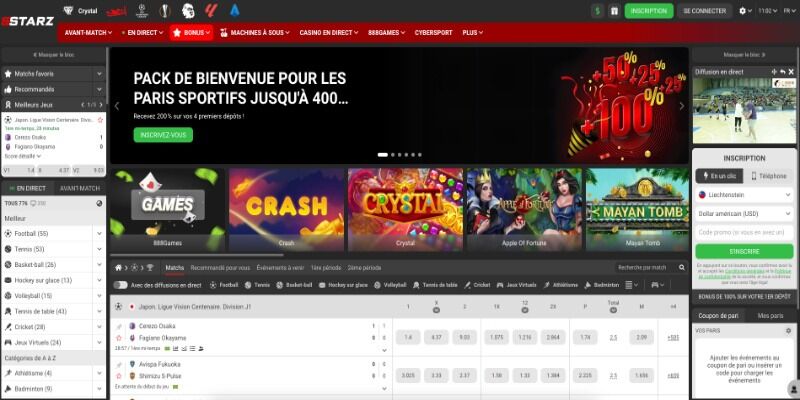Bet on odds 1.4 for Cerezo Osaka

[408, 337]
